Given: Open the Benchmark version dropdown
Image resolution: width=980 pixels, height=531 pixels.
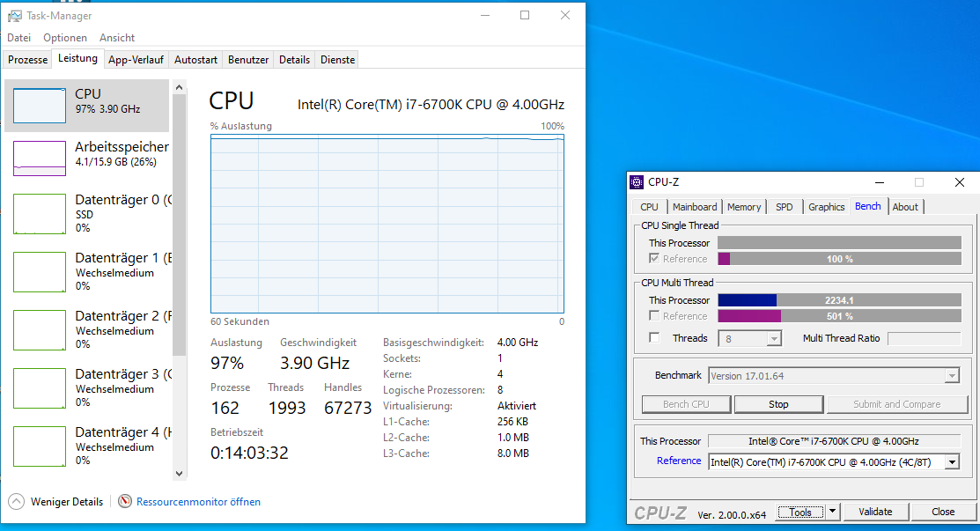Looking at the screenshot, I should pyautogui.click(x=951, y=376).
